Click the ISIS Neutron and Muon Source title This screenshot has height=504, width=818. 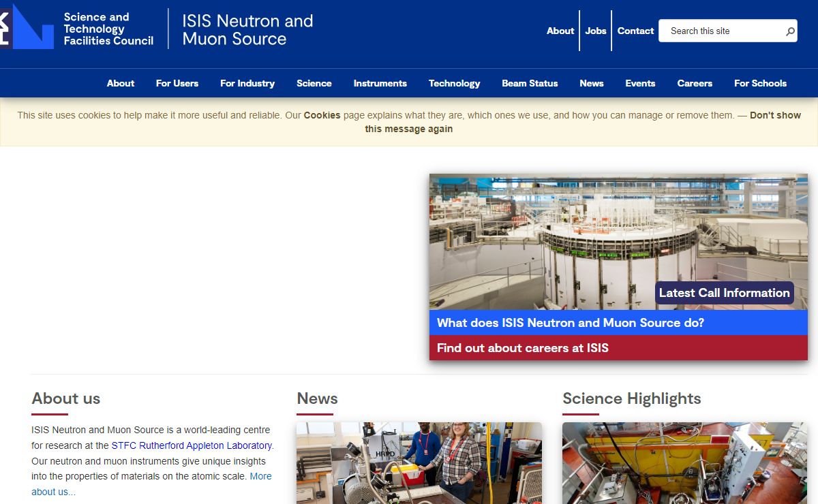pos(247,30)
